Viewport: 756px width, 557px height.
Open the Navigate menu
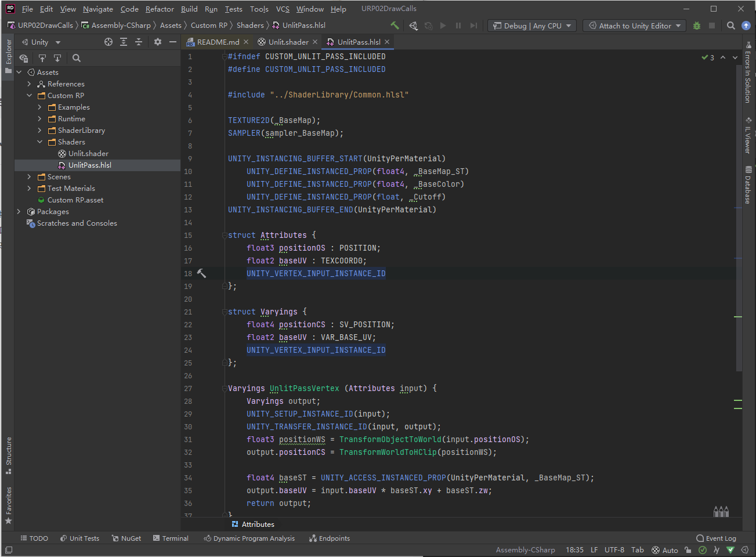[97, 9]
